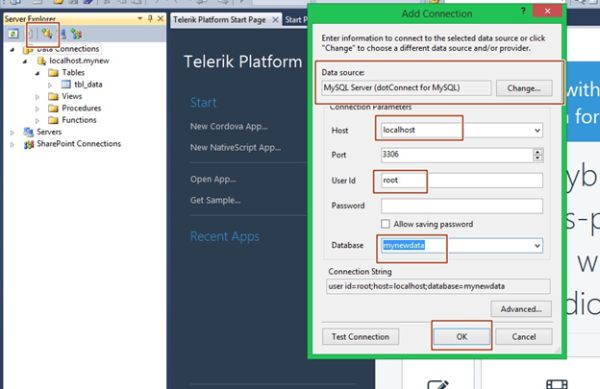Click the Functions folder icon

(53, 120)
